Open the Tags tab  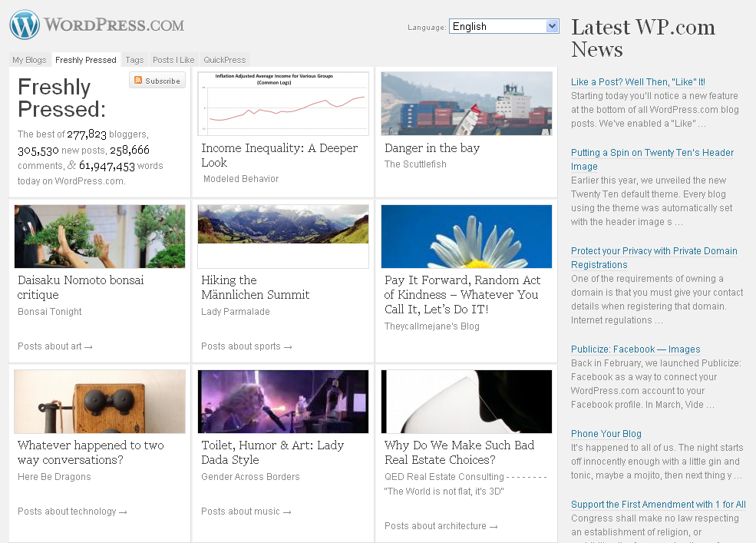[134, 60]
